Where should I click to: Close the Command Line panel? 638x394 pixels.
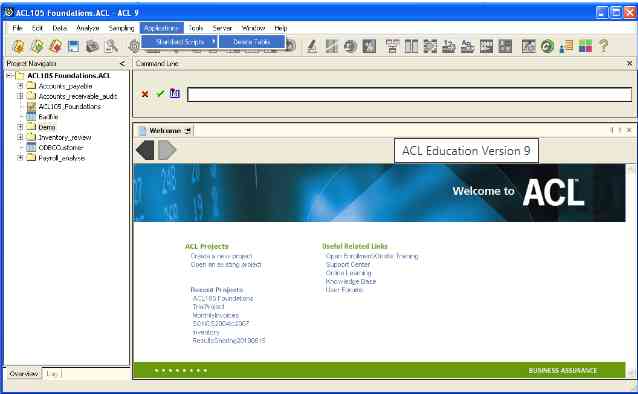coord(629,63)
